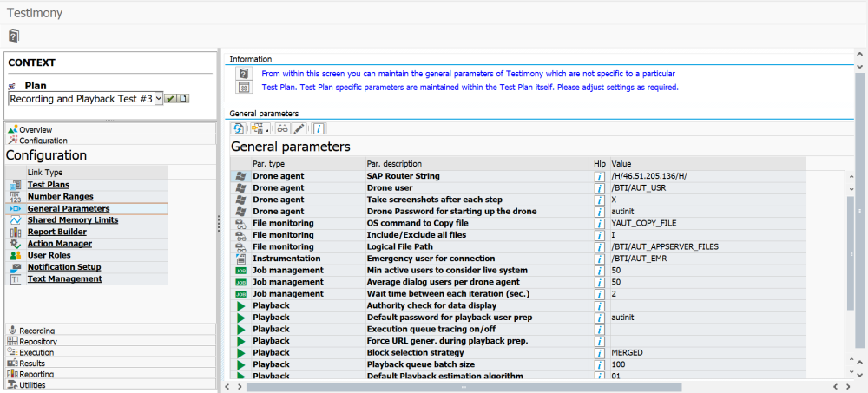
Task: Click the Par. type column header
Action: (306, 164)
